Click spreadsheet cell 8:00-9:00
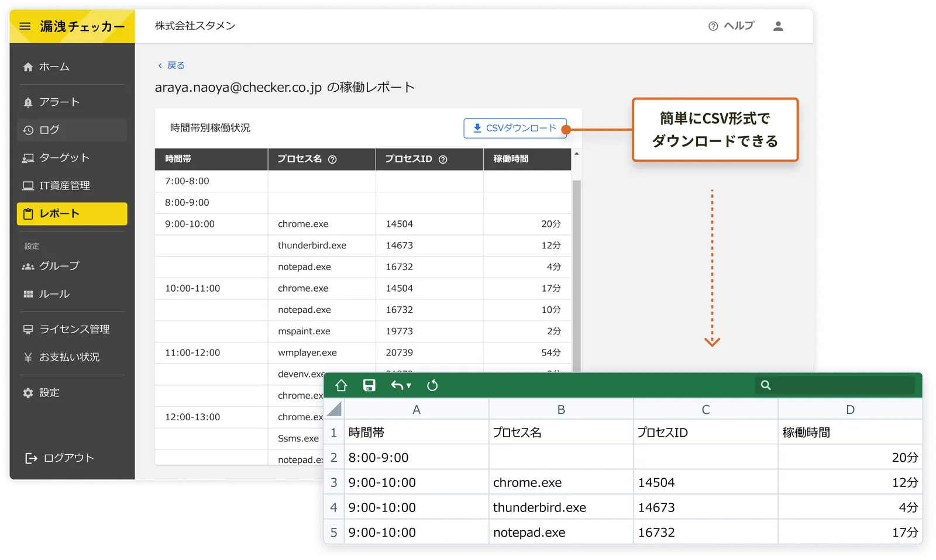936x560 pixels. pos(417,458)
